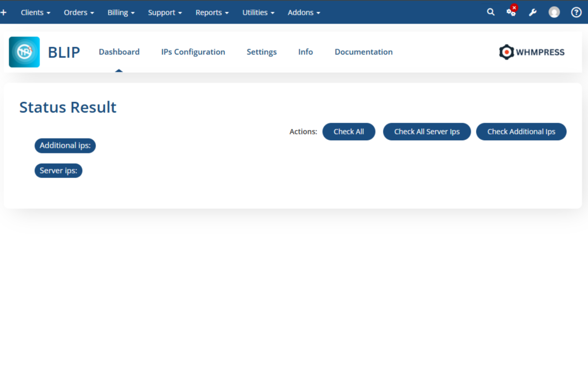Image resolution: width=588 pixels, height=392 pixels.
Task: Go to the Settings tab
Action: [x=261, y=52]
